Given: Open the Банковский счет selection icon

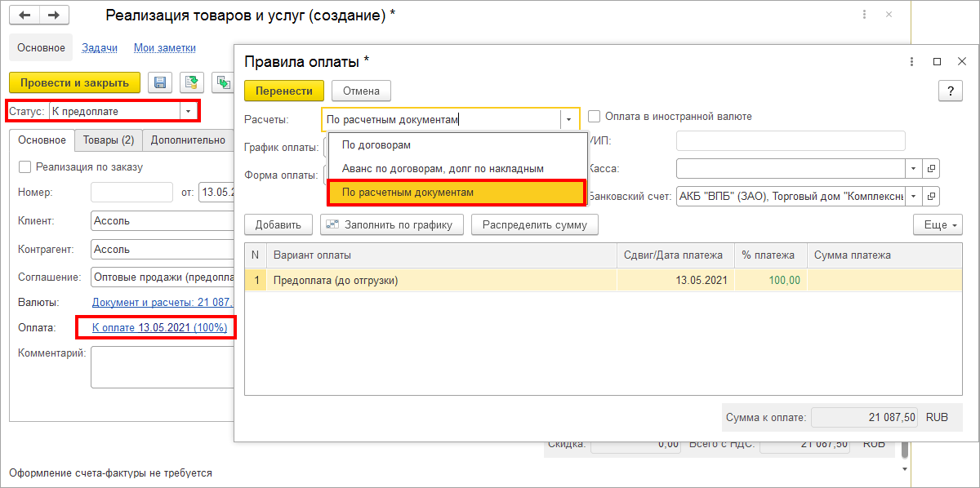Looking at the screenshot, I should tap(932, 196).
